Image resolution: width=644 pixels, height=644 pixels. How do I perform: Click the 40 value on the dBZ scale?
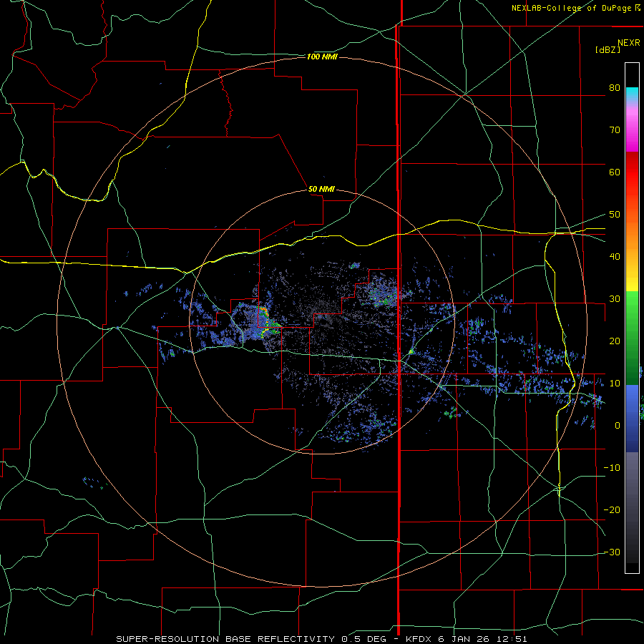[x=615, y=257]
